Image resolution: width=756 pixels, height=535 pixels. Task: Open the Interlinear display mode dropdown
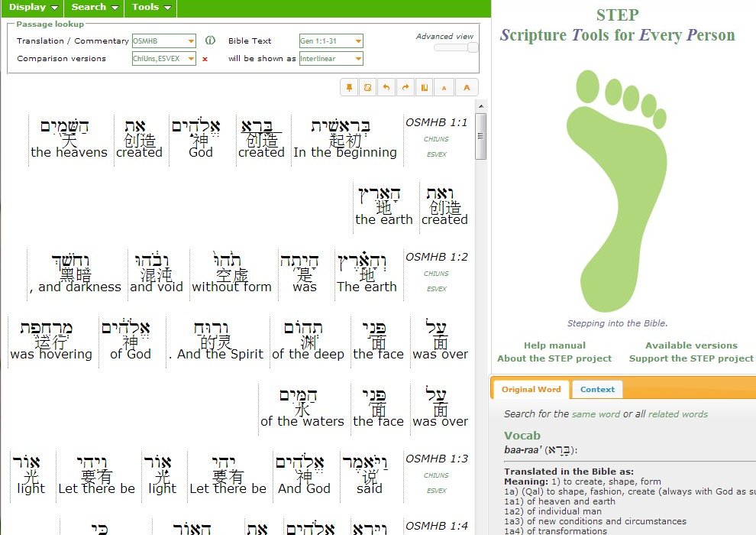point(358,59)
